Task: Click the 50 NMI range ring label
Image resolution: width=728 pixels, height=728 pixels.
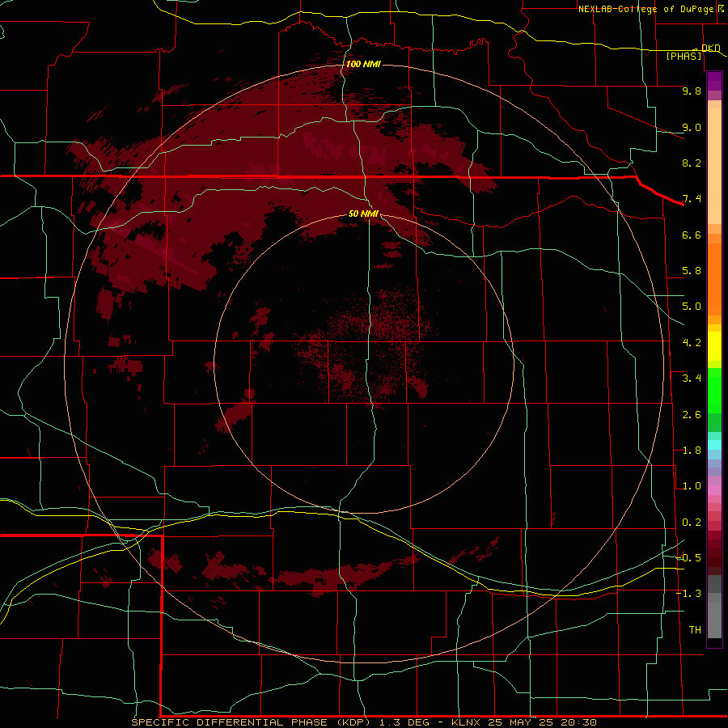Action: [x=363, y=214]
